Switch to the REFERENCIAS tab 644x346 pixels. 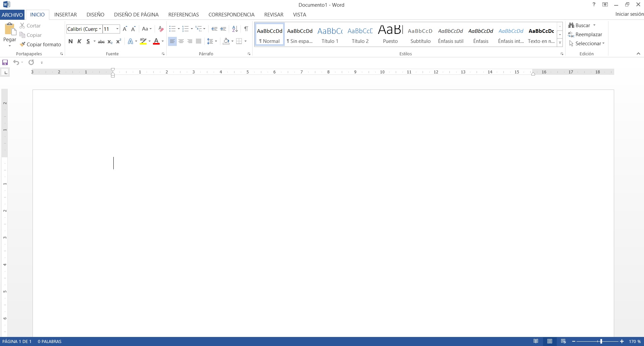pos(183,15)
